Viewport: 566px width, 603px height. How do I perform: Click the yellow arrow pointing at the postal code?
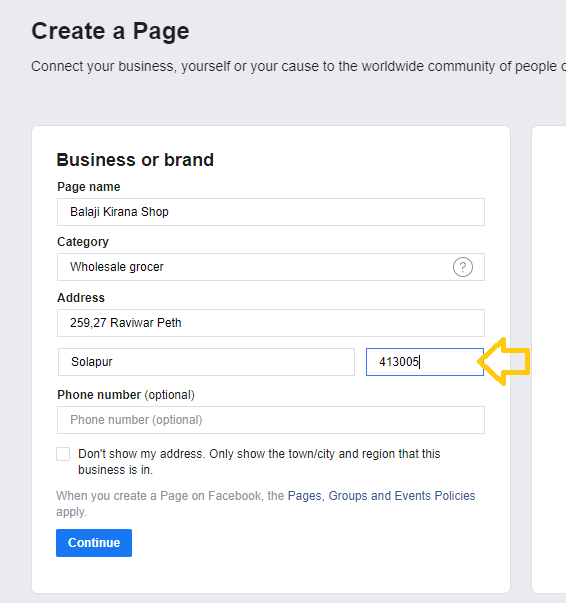[504, 361]
